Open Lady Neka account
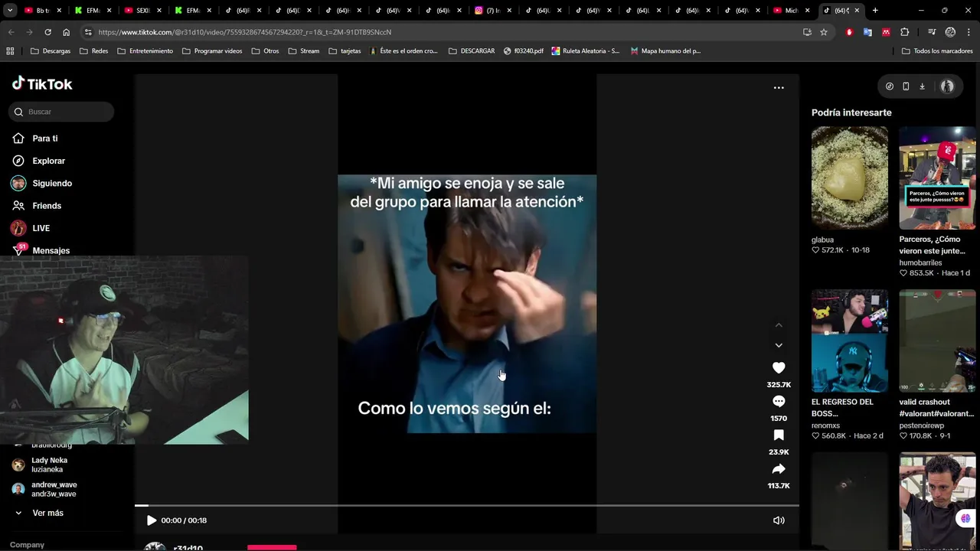980x551 pixels. click(x=49, y=465)
